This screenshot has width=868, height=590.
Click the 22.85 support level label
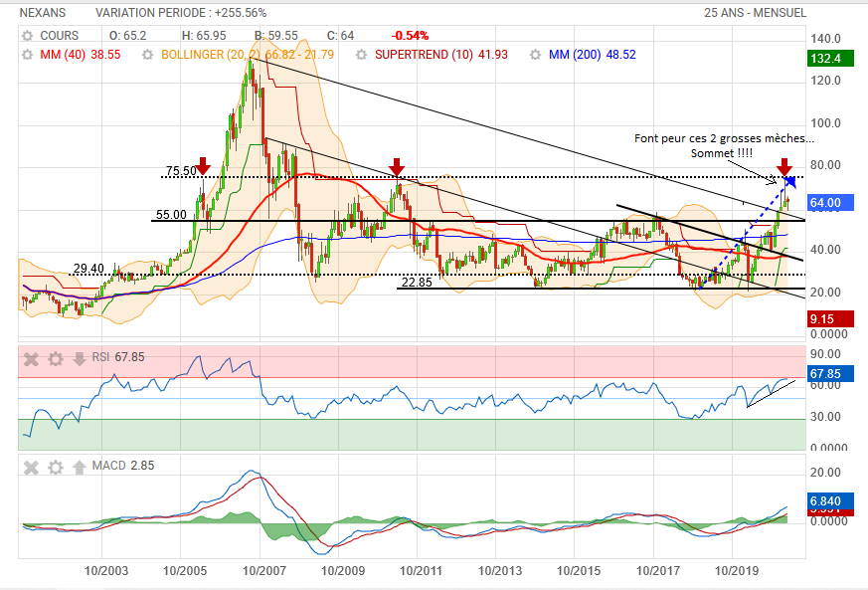pos(417,283)
